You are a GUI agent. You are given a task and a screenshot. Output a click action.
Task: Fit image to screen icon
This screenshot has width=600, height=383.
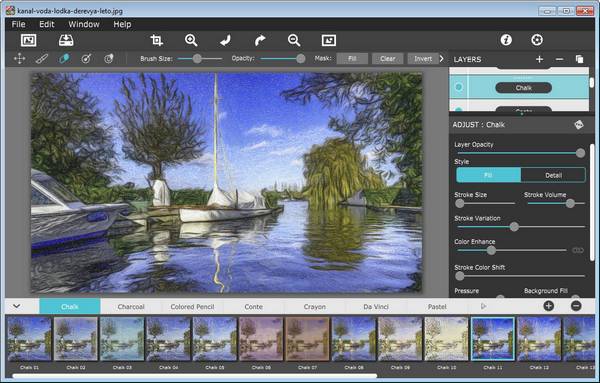(329, 40)
